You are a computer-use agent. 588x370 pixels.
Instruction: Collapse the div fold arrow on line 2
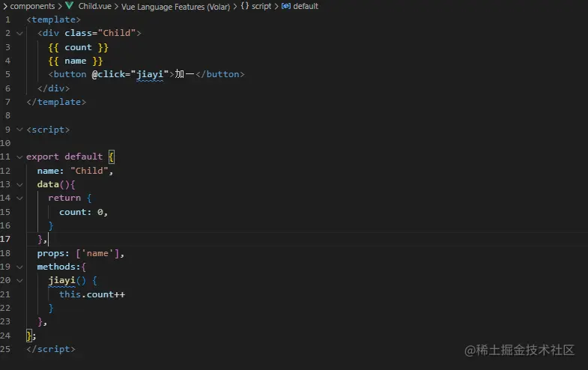(x=19, y=34)
